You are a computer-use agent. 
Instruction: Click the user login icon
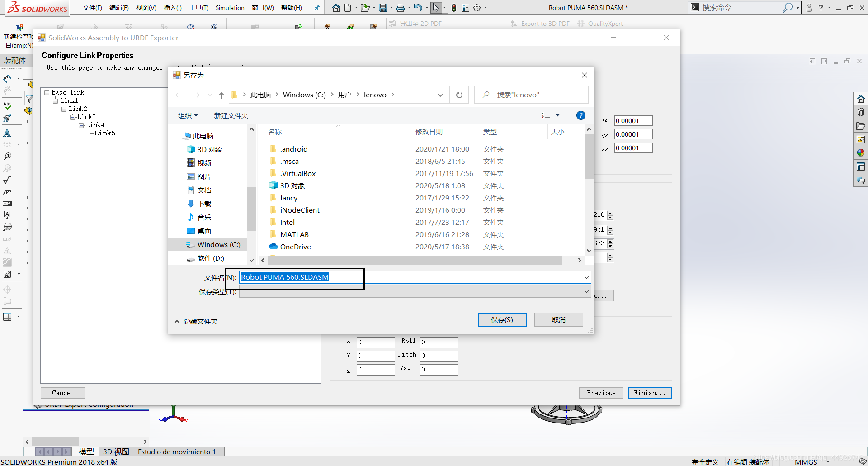[x=809, y=8]
